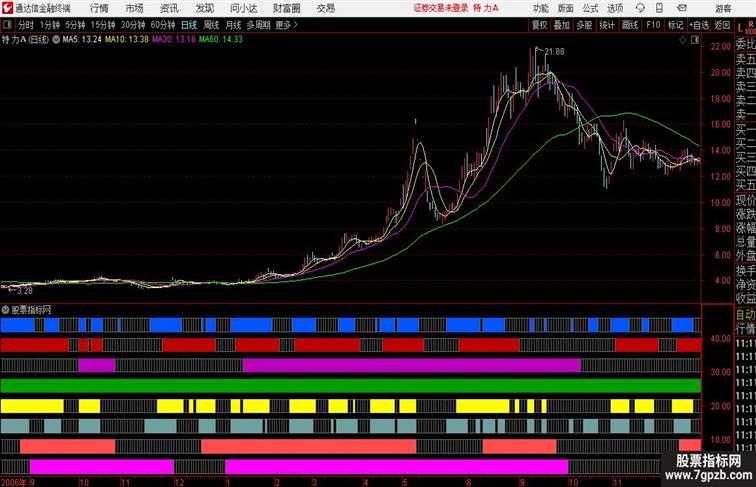
Task: Open the 版面 layout menu
Action: [x=566, y=8]
